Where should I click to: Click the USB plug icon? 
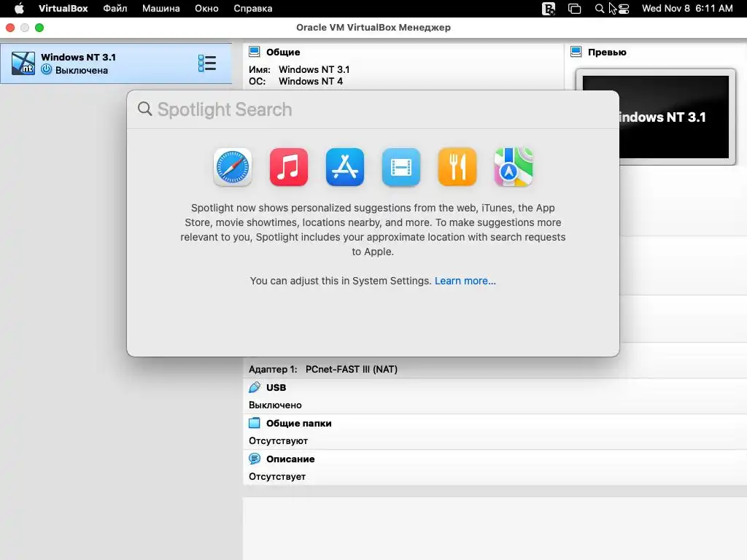tap(255, 387)
